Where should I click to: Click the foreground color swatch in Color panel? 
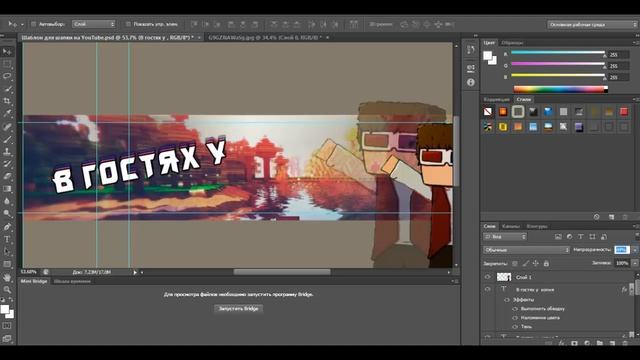click(488, 56)
